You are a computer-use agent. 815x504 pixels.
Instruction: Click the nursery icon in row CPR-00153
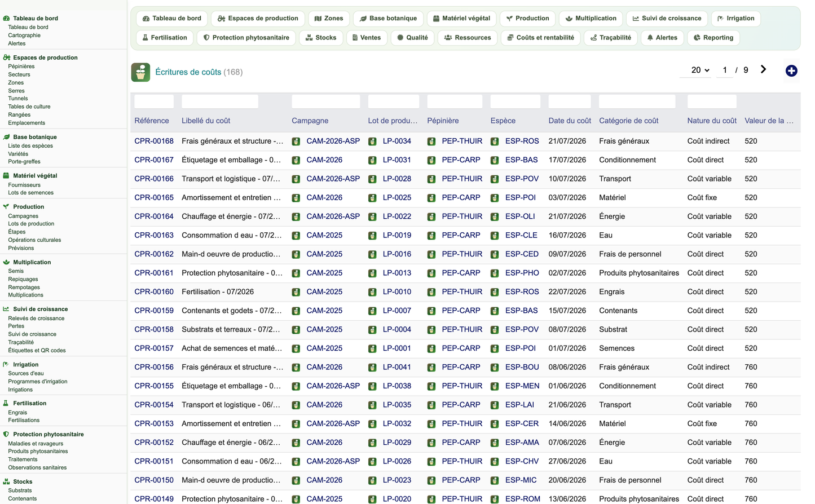coord(431,424)
